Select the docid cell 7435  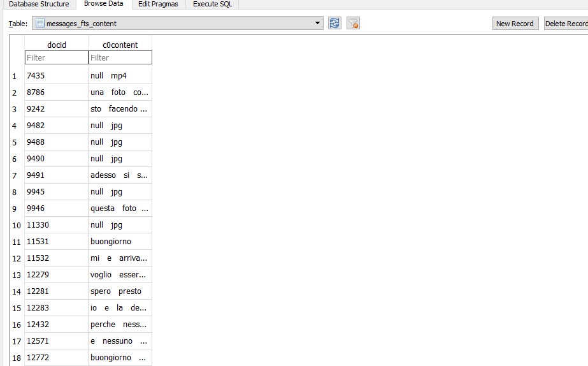[57, 76]
